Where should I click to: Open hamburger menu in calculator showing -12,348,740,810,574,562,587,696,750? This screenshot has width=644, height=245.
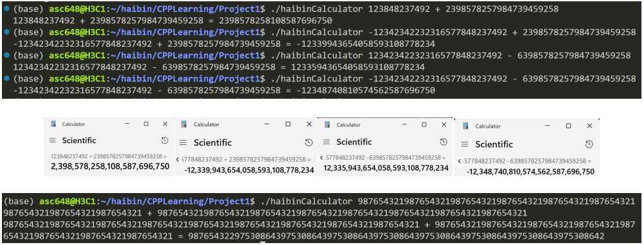pos(465,144)
